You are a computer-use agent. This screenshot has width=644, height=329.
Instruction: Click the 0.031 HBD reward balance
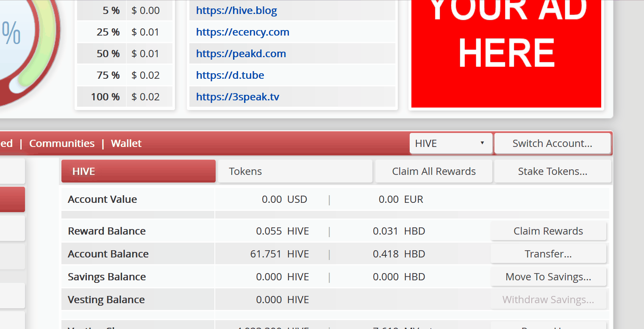[x=399, y=231]
